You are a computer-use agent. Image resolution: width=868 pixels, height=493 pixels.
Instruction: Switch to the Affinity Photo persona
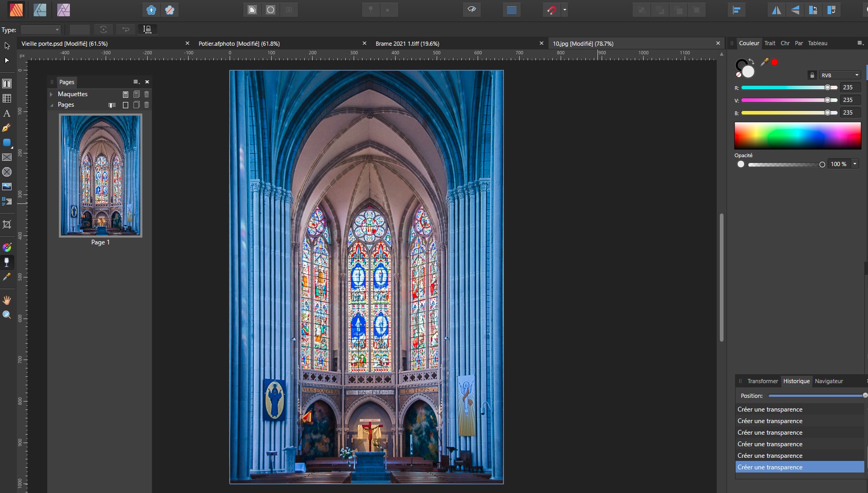point(64,10)
